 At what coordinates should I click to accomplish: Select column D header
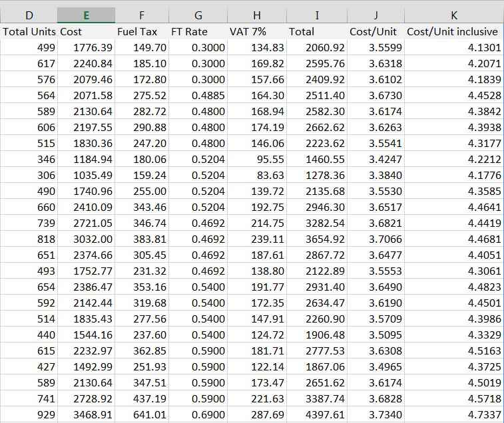[29, 15]
